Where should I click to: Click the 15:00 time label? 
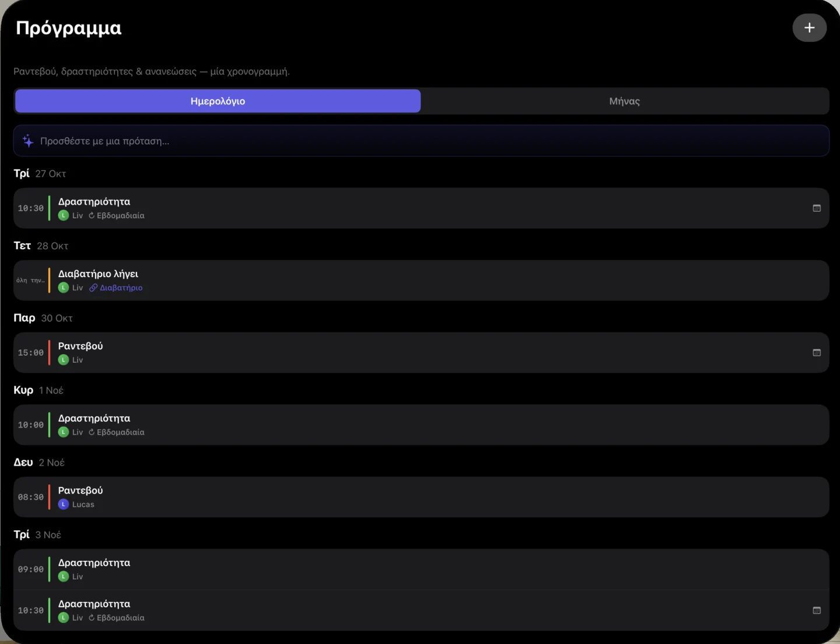[30, 352]
